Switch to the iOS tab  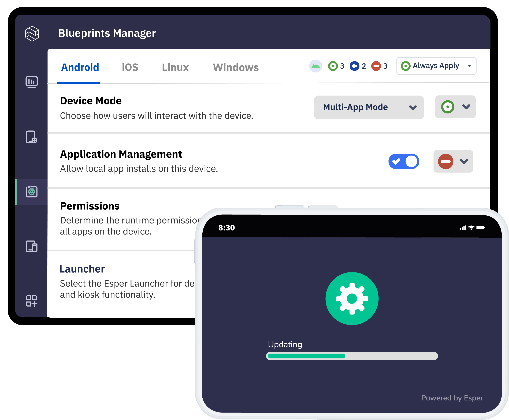130,67
